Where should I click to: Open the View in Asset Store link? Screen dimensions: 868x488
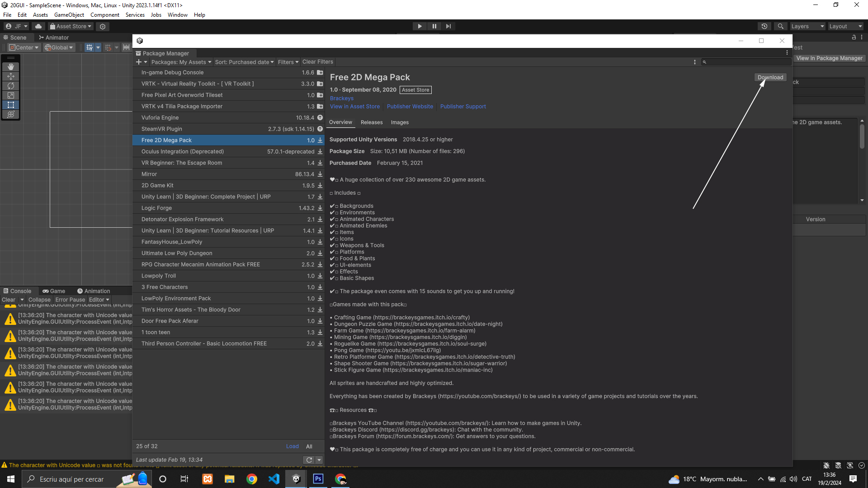[354, 107]
